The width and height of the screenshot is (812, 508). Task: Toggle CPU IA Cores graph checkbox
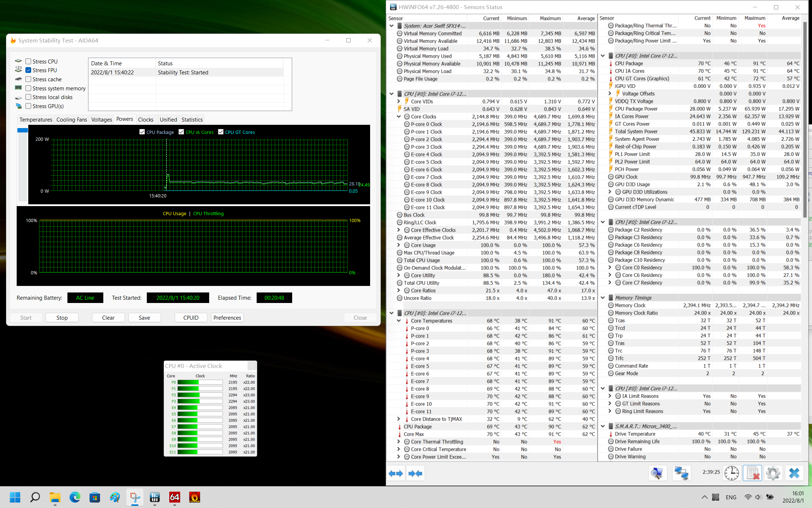tap(181, 132)
